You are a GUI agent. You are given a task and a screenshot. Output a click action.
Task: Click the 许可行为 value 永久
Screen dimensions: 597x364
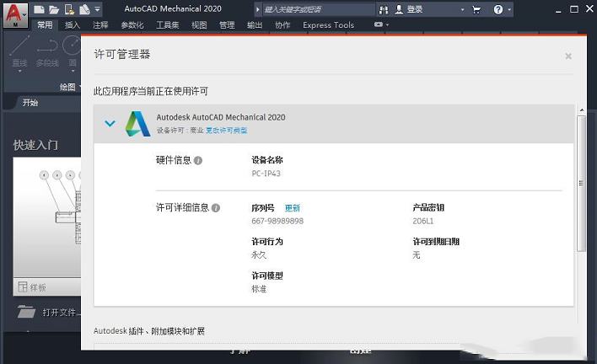[259, 255]
